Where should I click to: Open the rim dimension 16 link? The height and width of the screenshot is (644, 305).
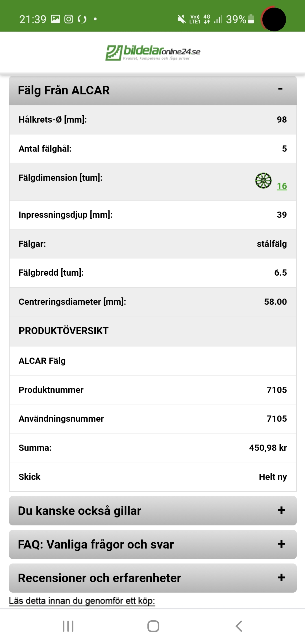click(282, 186)
